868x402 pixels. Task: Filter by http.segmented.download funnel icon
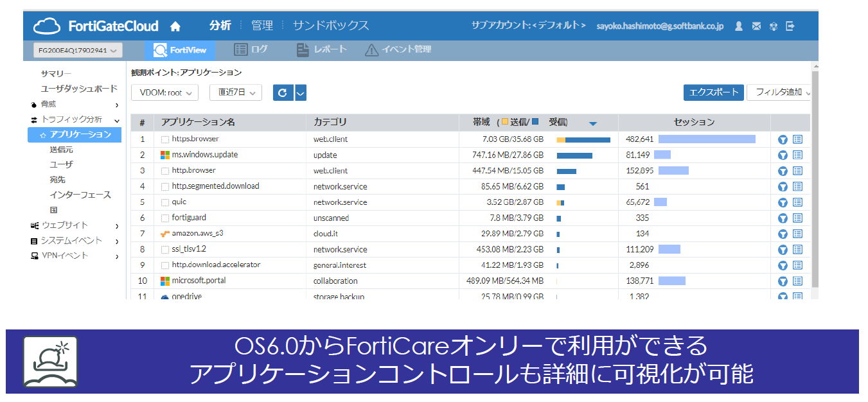click(x=783, y=186)
